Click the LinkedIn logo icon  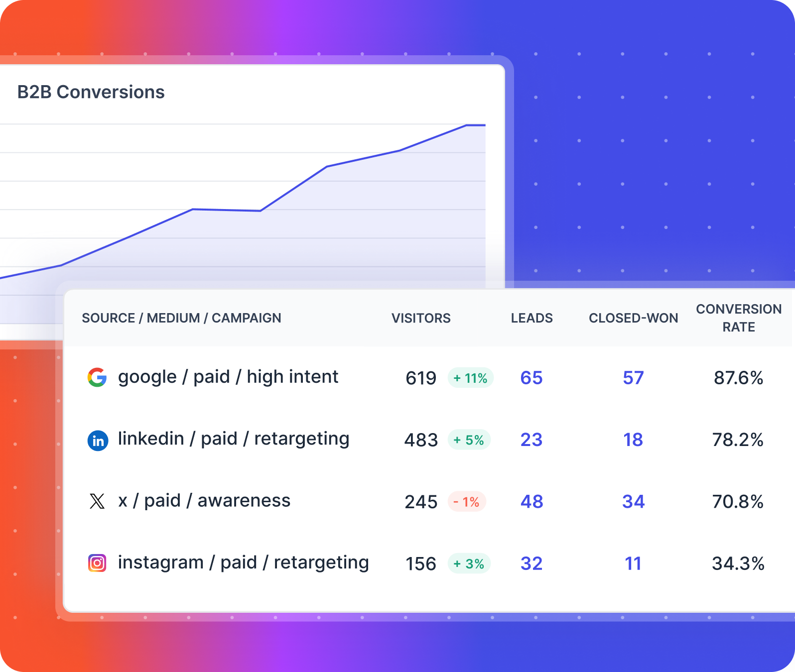98,441
